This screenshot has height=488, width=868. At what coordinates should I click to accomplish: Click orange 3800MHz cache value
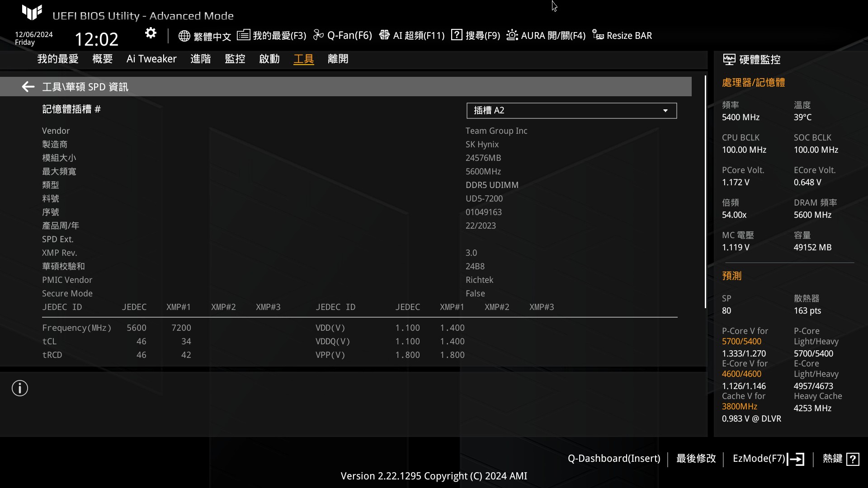(x=739, y=407)
